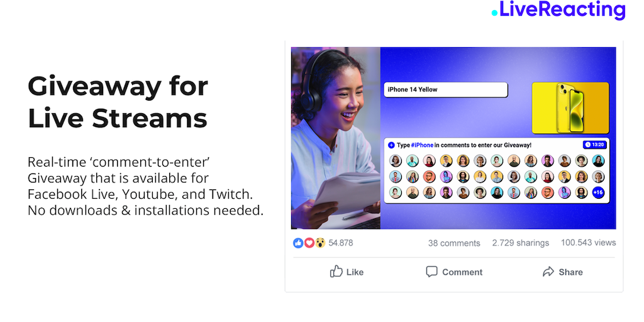Click the 13:20 countdown timer badge
Screen dimensions: 644x322
pyautogui.click(x=594, y=145)
